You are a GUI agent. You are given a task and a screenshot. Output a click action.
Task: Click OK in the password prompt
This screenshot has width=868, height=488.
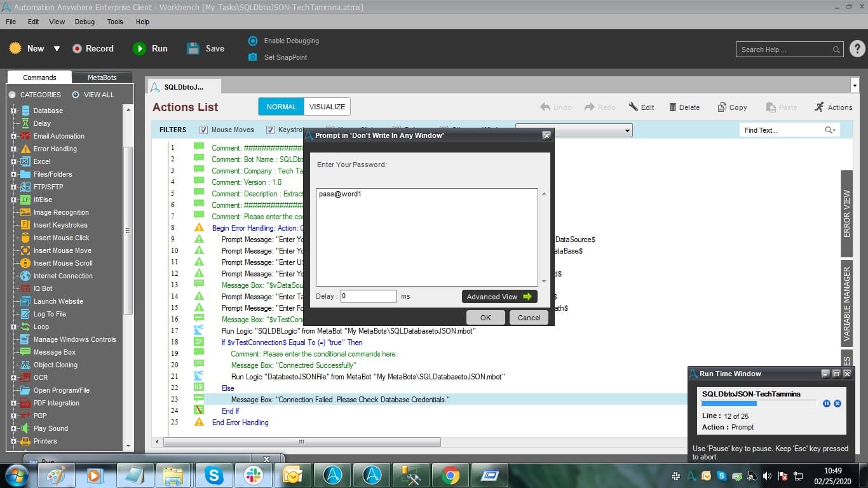pos(485,318)
